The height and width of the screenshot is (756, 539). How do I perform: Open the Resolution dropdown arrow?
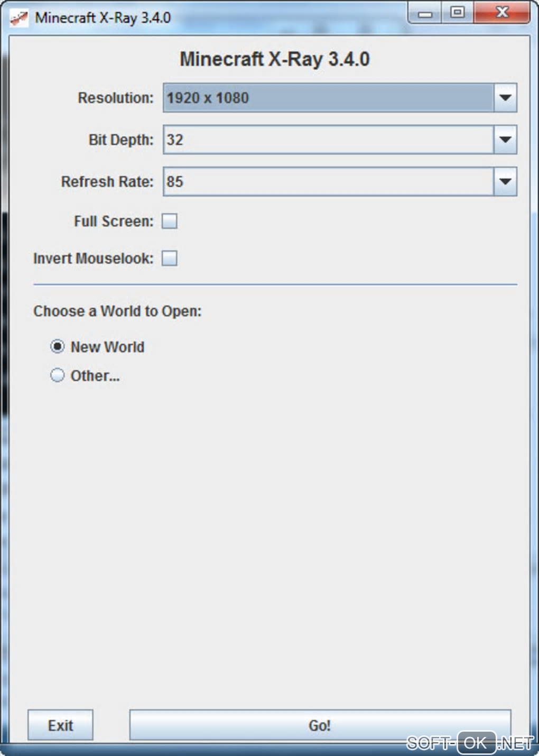tap(505, 98)
